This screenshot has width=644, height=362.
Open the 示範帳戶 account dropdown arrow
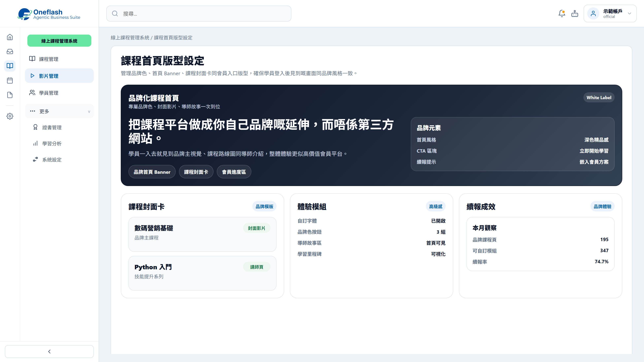click(x=630, y=13)
